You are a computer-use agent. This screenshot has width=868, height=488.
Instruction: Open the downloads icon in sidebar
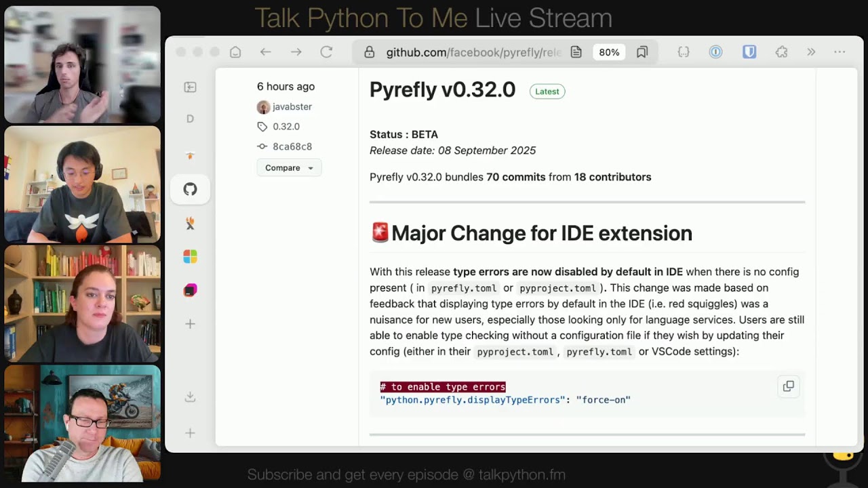click(190, 396)
